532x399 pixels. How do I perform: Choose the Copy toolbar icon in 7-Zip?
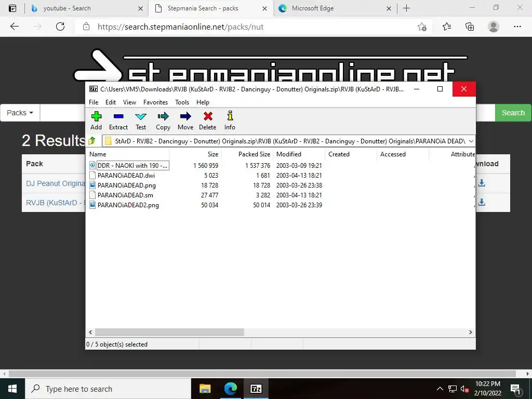(163, 121)
